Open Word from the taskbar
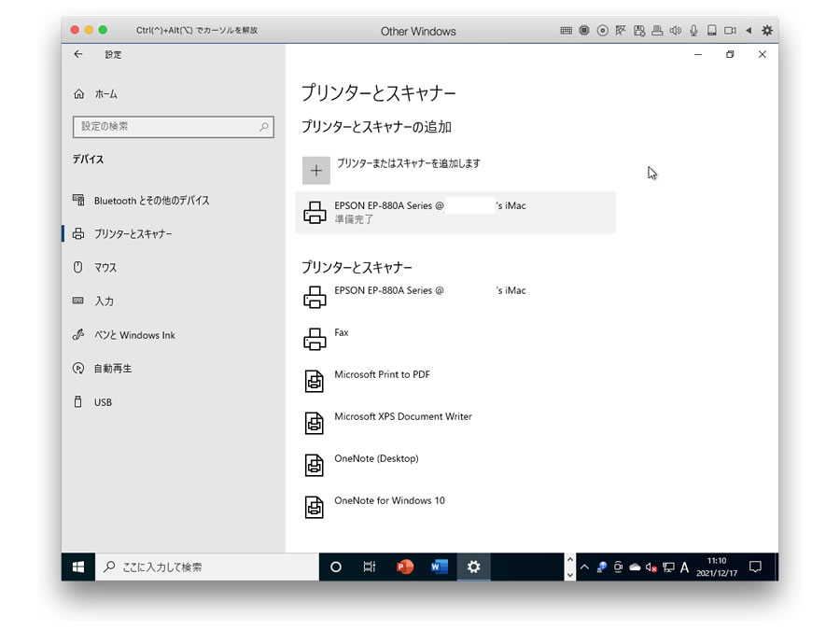Image resolution: width=840 pixels, height=630 pixels. 440,567
